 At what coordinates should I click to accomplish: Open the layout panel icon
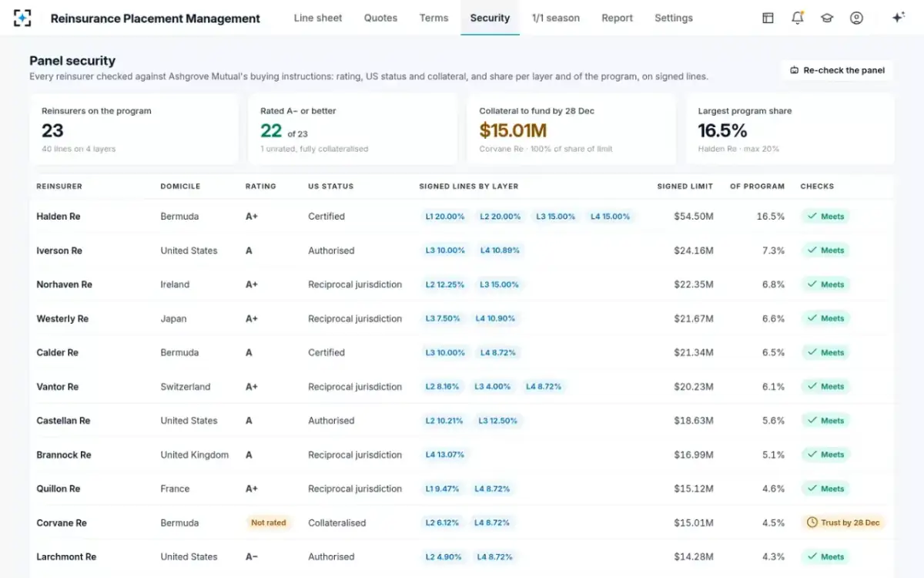(768, 18)
